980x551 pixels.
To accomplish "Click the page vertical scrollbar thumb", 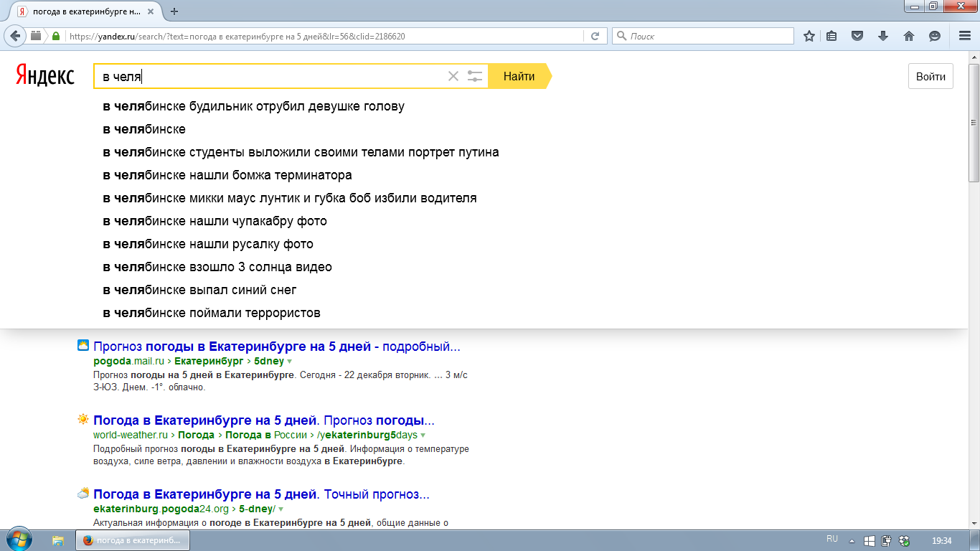I will click(974, 122).
